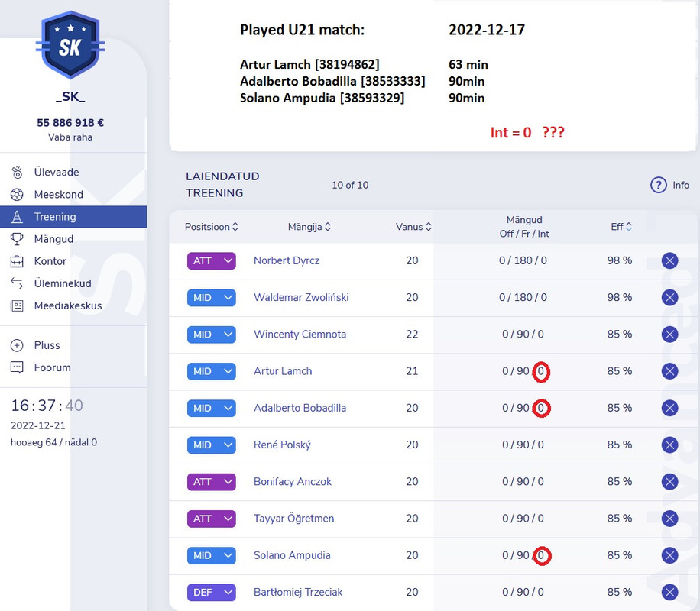
Task: Click the Mängud Off / Fr / Int header
Action: tap(524, 227)
